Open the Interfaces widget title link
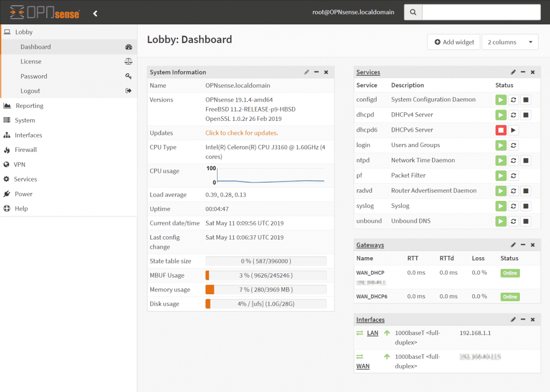 [371, 320]
